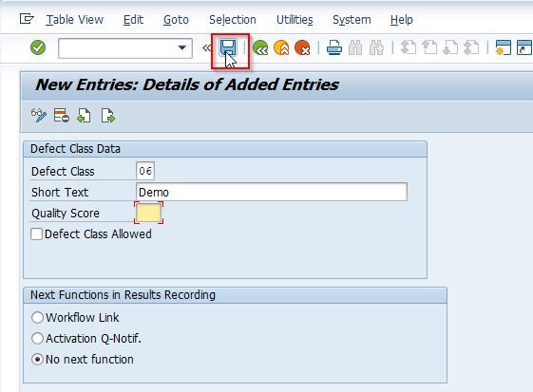Select the Workflow Link radio button

(37, 318)
